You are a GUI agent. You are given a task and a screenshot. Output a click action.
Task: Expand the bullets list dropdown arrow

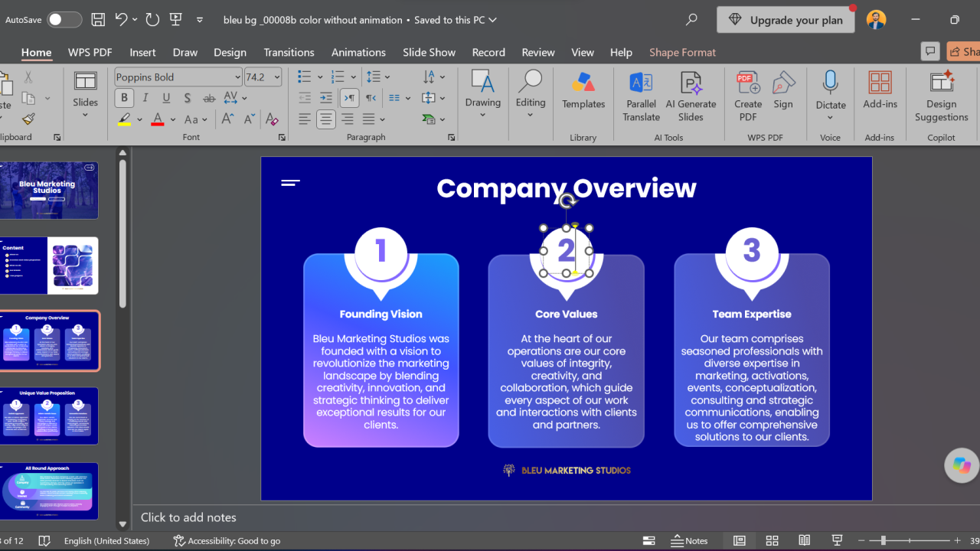click(x=320, y=77)
